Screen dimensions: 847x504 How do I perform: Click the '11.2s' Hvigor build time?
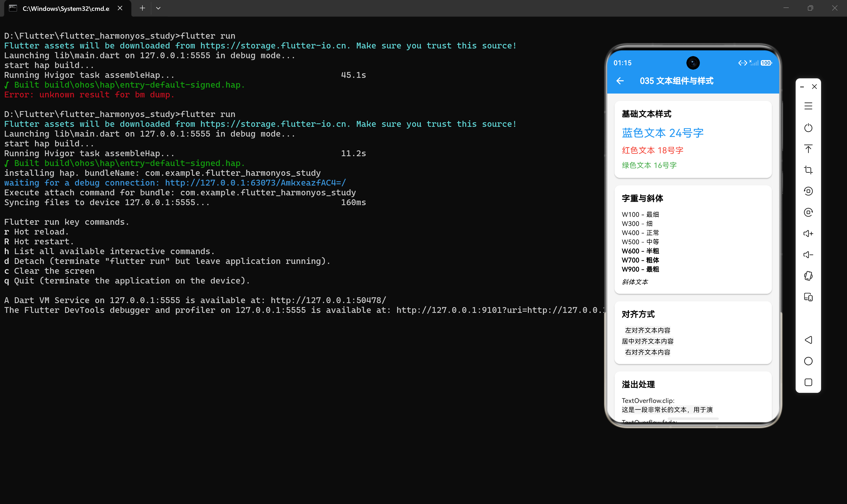click(354, 154)
